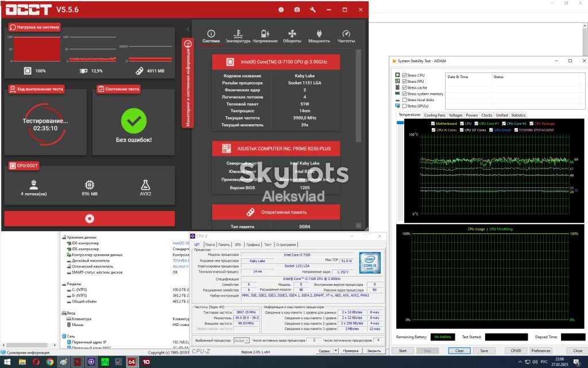Select the Мощность tab in OCCT
Image resolution: width=588 pixels, height=368 pixels.
(319, 36)
